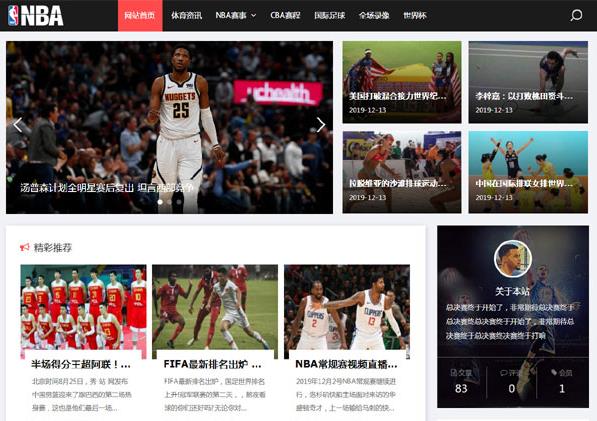The width and height of the screenshot is (597, 421).
Task: Click the carousel caption about 全明星赛后复出
Action: pos(107,188)
